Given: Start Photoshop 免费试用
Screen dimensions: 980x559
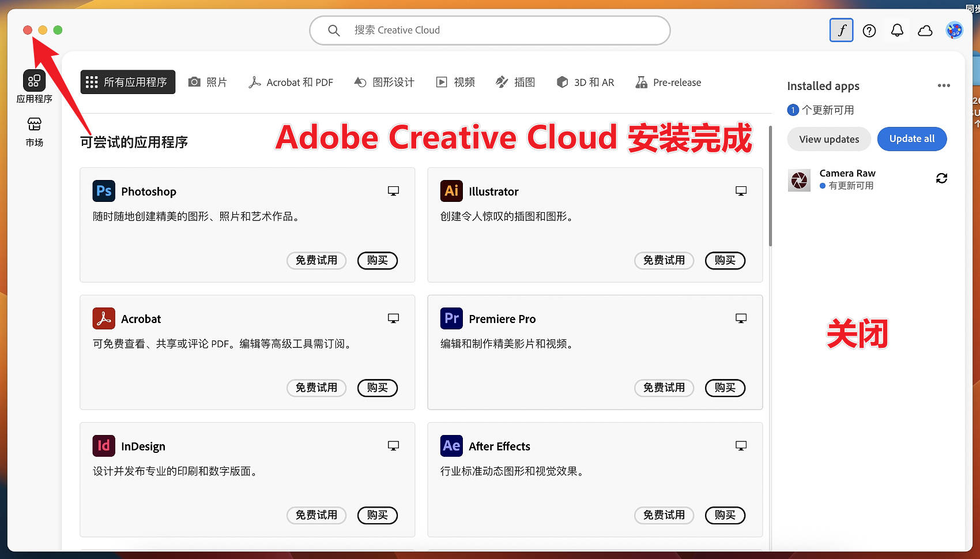Looking at the screenshot, I should click(x=316, y=260).
